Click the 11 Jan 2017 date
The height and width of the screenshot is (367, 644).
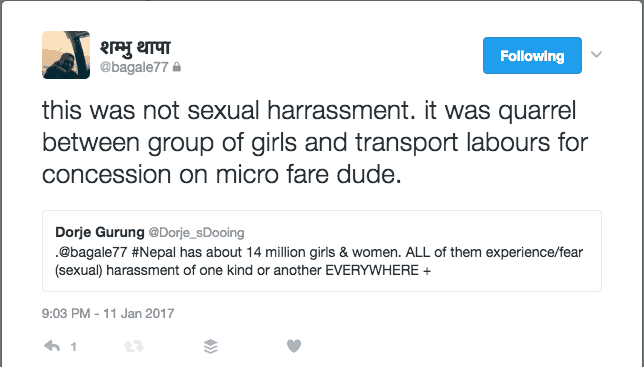pos(139,314)
